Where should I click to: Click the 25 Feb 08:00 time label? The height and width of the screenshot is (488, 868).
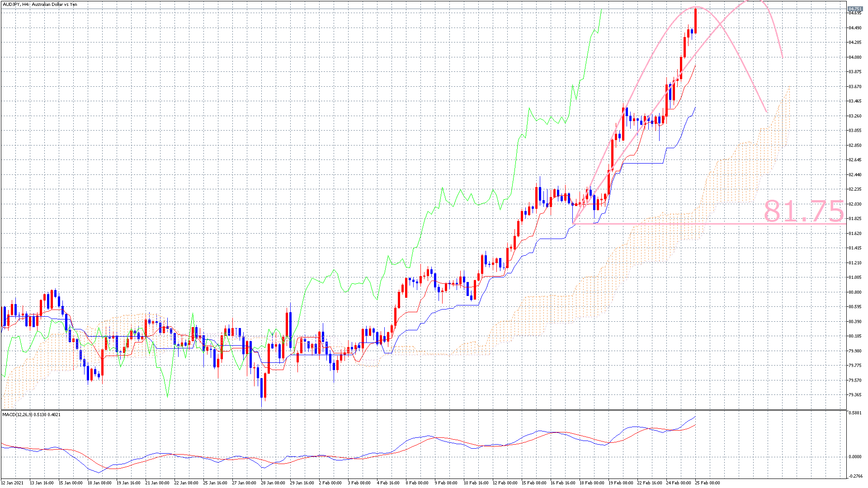click(x=707, y=483)
